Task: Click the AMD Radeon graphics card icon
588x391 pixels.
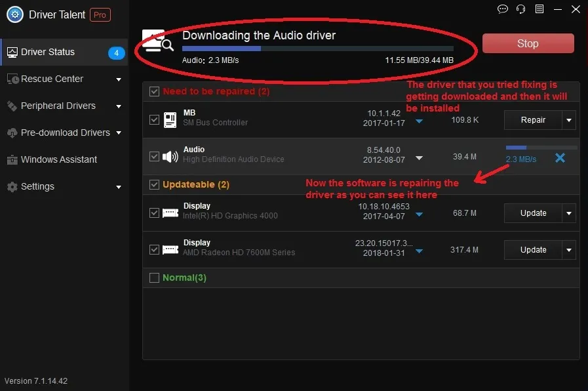Action: 170,250
